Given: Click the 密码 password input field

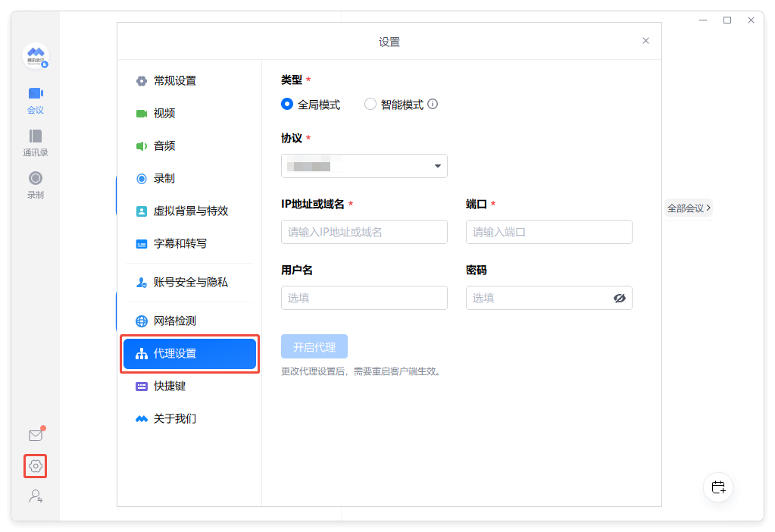Looking at the screenshot, I should coord(549,298).
